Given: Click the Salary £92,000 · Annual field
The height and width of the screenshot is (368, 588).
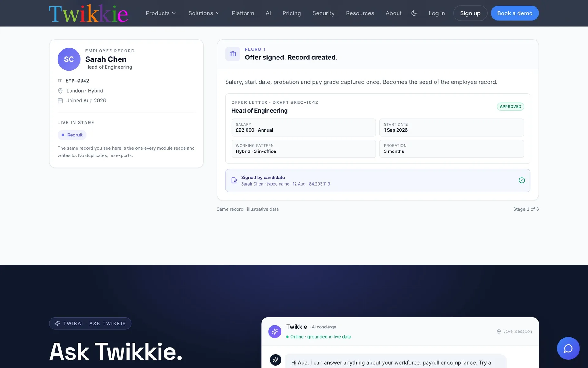Looking at the screenshot, I should click(x=303, y=128).
